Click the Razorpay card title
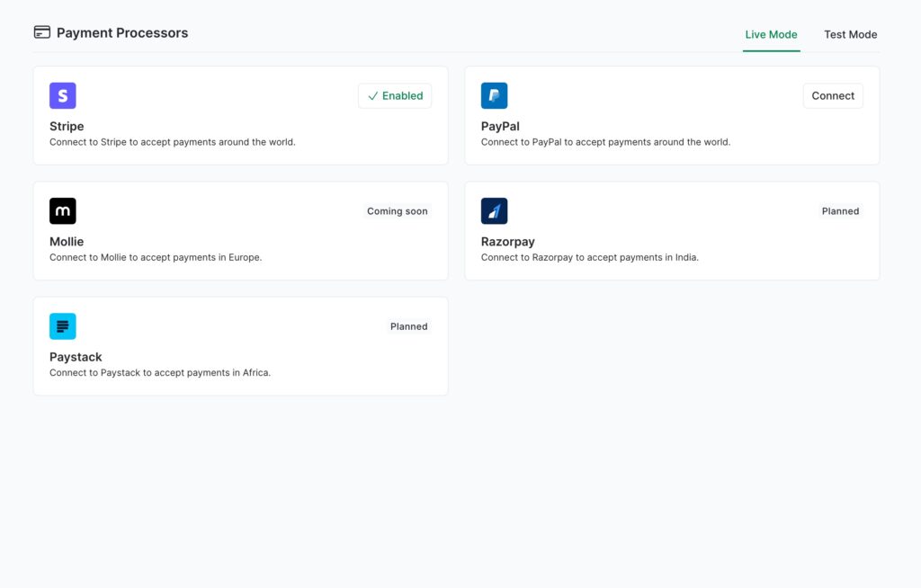This screenshot has height=588, width=921. click(507, 242)
